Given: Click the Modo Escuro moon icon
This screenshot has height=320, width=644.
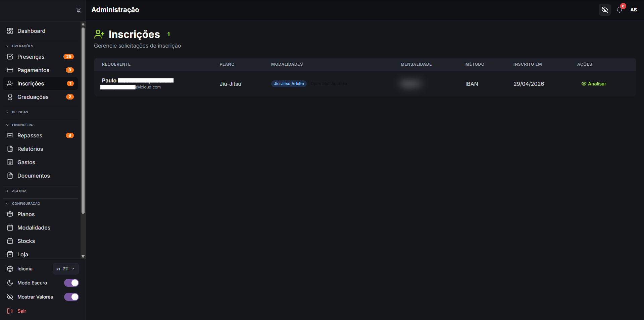Looking at the screenshot, I should [x=10, y=283].
